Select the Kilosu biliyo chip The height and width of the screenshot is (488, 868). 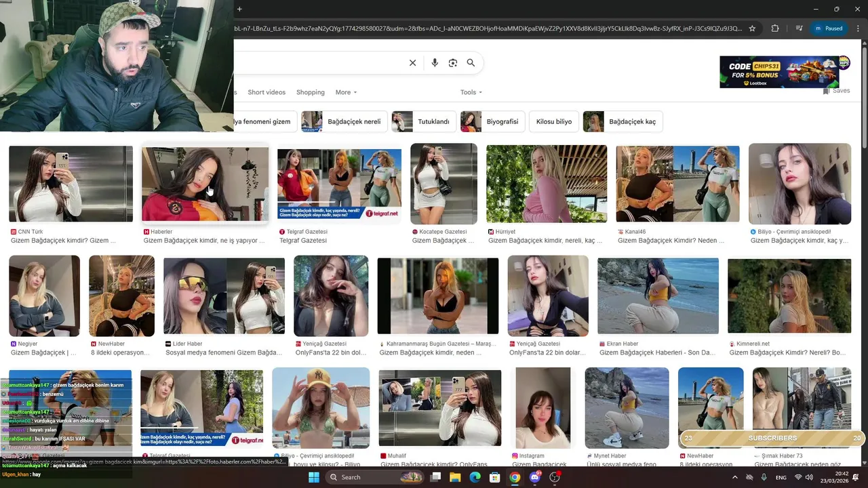(x=554, y=122)
